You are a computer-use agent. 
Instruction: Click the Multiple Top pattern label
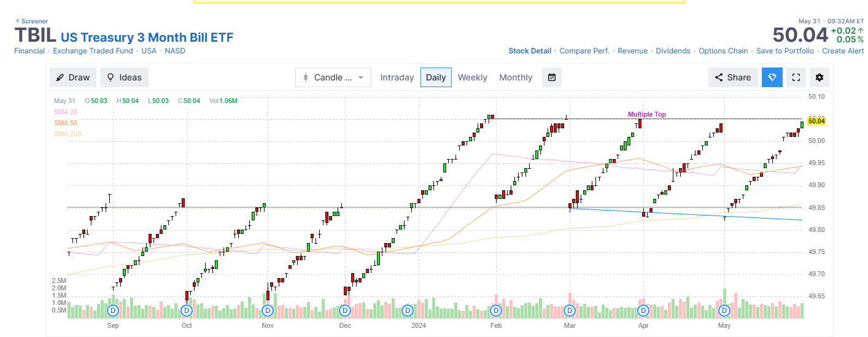[646, 114]
